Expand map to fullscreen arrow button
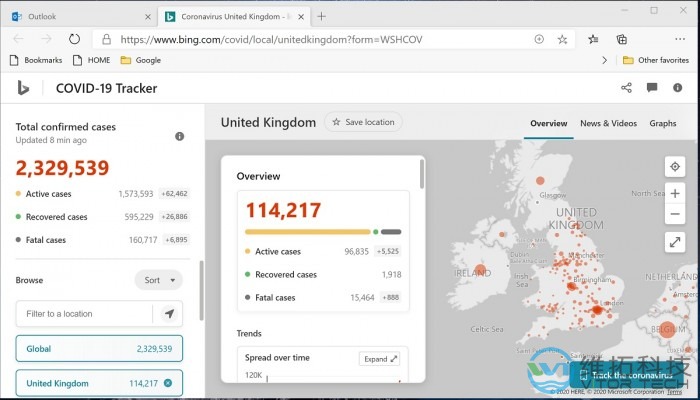Viewport: 700px width, 400px height. 675,242
